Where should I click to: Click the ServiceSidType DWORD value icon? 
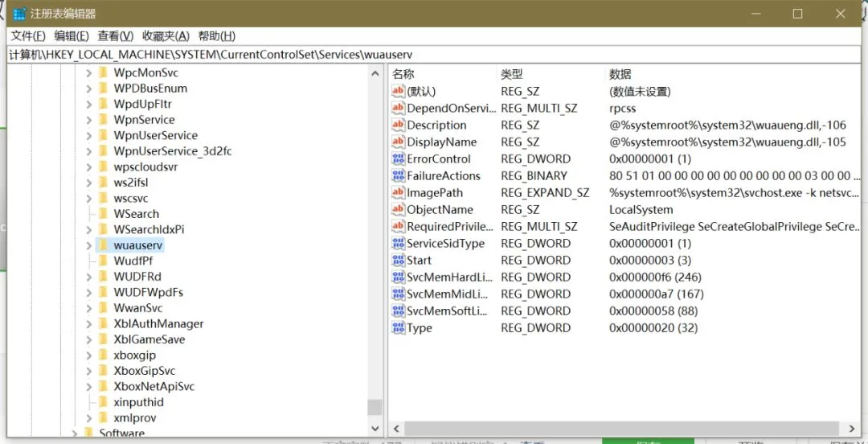coord(398,244)
